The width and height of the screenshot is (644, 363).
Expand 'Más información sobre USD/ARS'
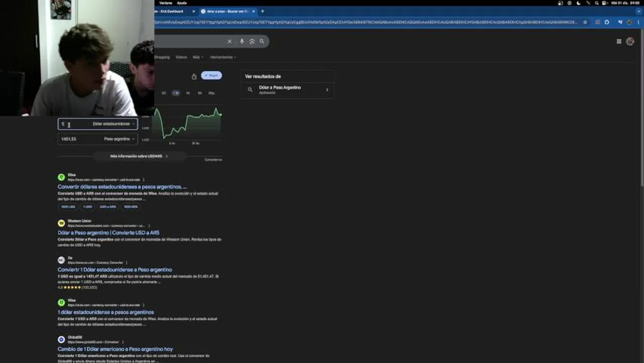pyautogui.click(x=139, y=156)
